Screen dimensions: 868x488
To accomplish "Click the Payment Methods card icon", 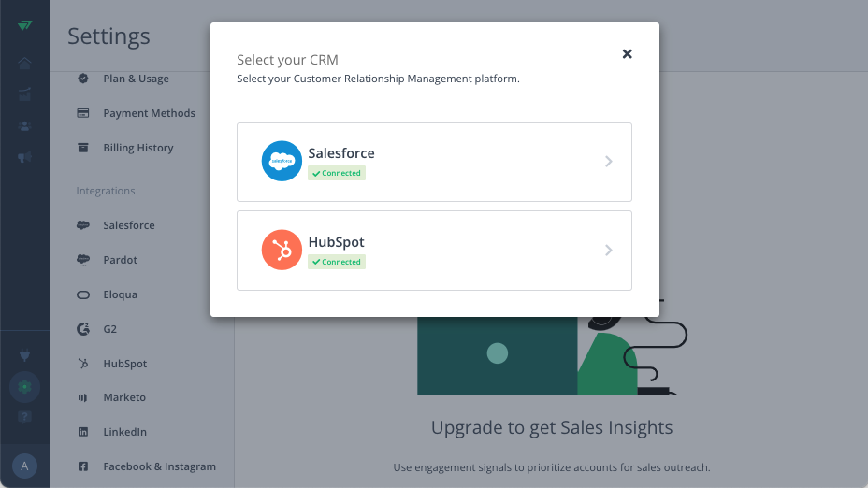I will coord(83,113).
